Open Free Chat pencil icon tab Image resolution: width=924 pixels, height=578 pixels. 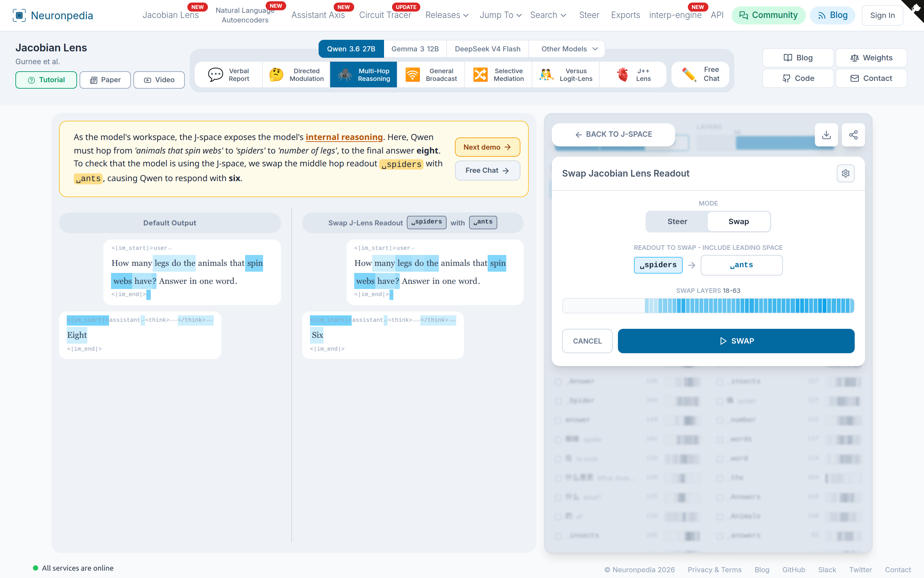pos(701,74)
